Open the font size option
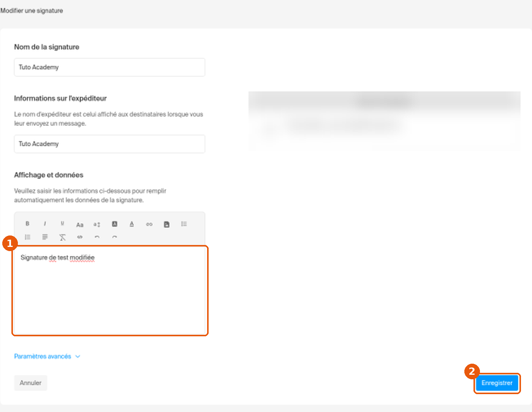 pyautogui.click(x=97, y=224)
